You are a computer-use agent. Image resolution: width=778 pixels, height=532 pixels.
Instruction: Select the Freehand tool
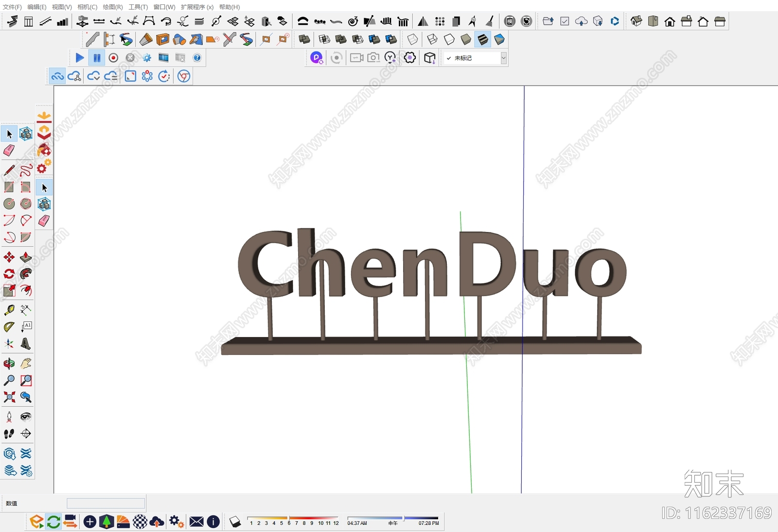26,170
